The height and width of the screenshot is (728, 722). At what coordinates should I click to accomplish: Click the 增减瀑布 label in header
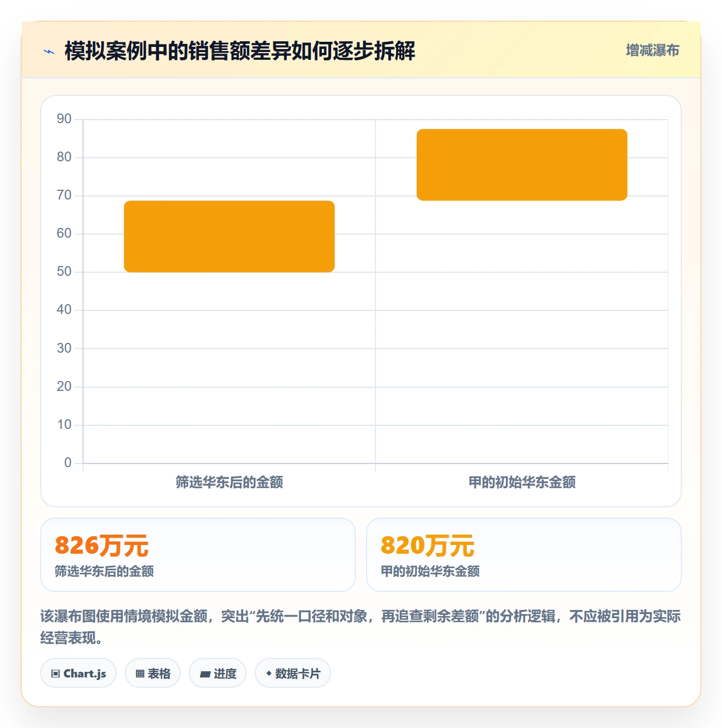point(652,51)
